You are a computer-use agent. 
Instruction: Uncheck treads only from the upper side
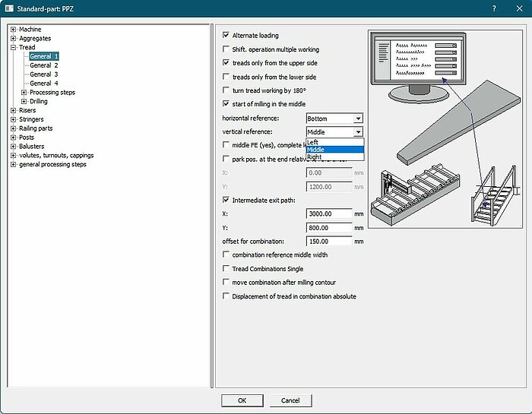[x=226, y=62]
